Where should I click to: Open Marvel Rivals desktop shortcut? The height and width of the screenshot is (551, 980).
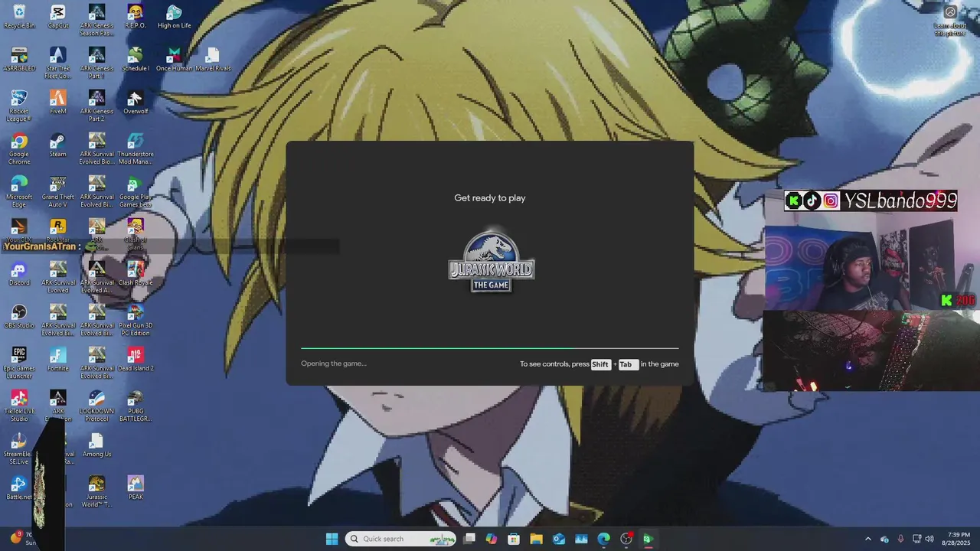point(213,60)
